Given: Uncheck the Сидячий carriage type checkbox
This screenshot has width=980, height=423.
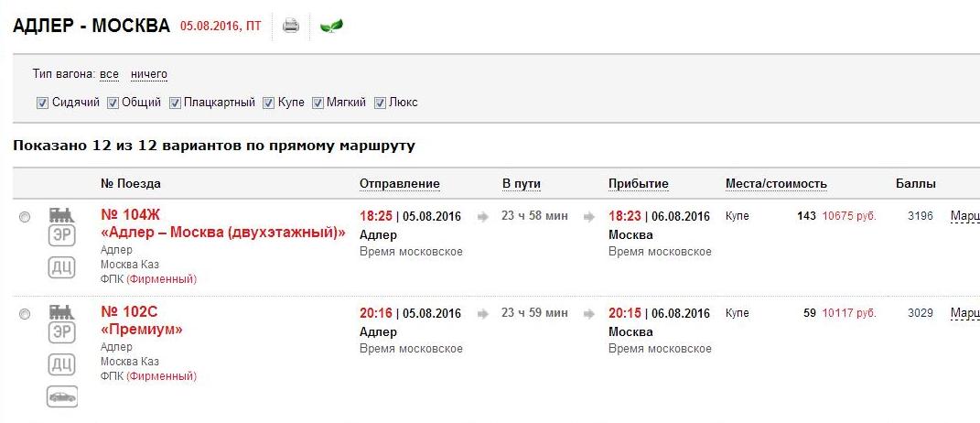Looking at the screenshot, I should tap(42, 103).
